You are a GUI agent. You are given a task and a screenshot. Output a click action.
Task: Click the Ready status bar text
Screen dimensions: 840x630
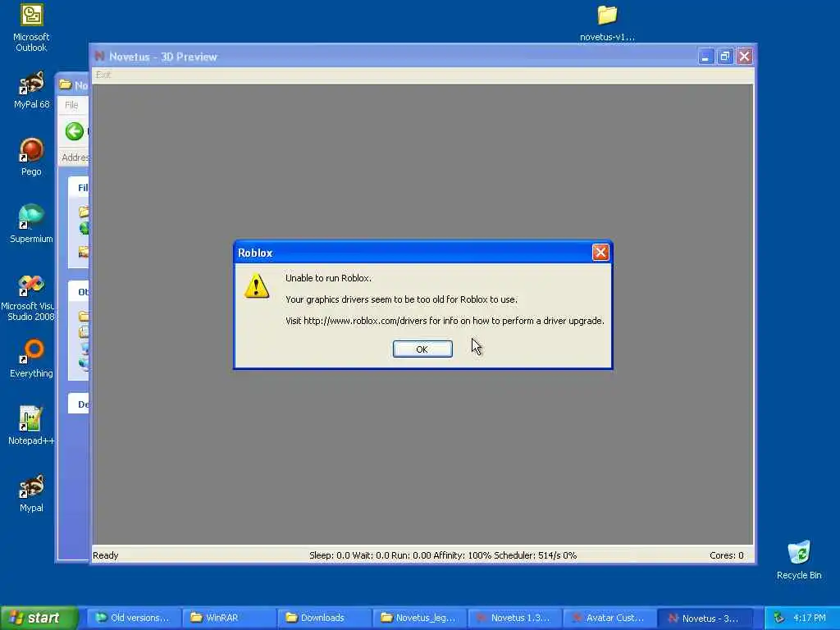tap(106, 555)
